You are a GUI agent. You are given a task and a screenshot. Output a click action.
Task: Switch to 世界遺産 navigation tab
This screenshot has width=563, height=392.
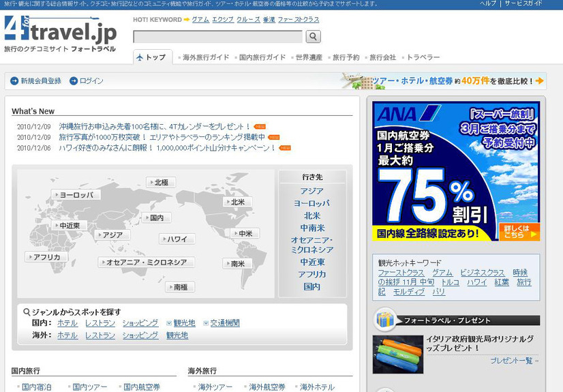[x=309, y=57]
